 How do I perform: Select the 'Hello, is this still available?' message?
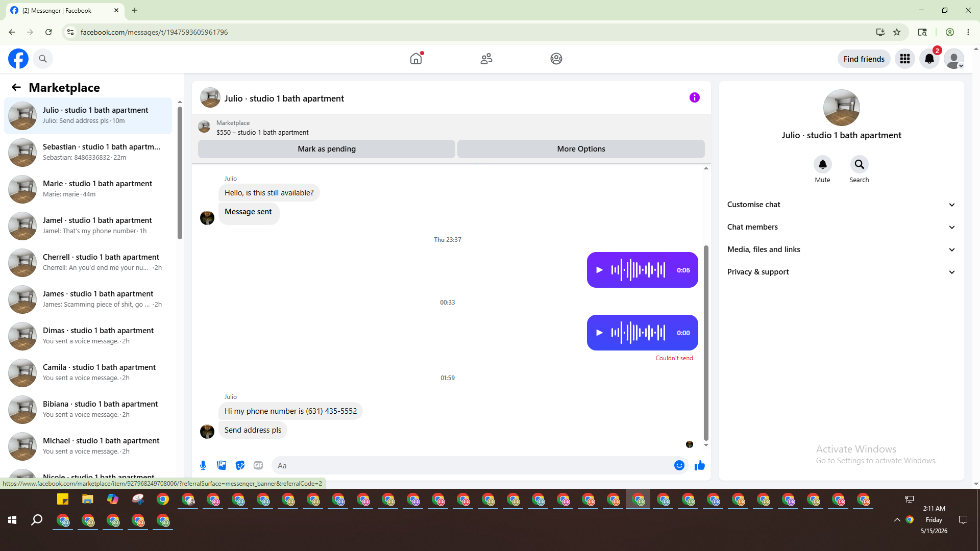tap(269, 193)
